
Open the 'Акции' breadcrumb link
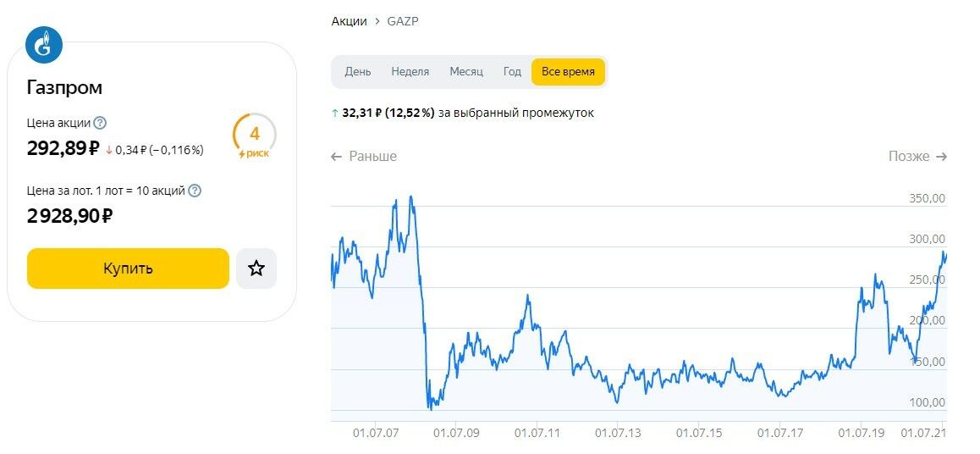pos(349,21)
